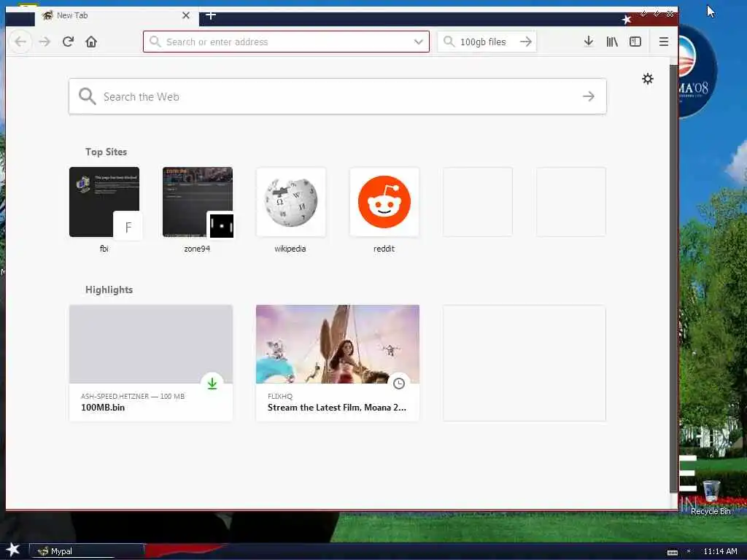Image resolution: width=747 pixels, height=560 pixels.
Task: Go to the home page
Action: tap(91, 42)
